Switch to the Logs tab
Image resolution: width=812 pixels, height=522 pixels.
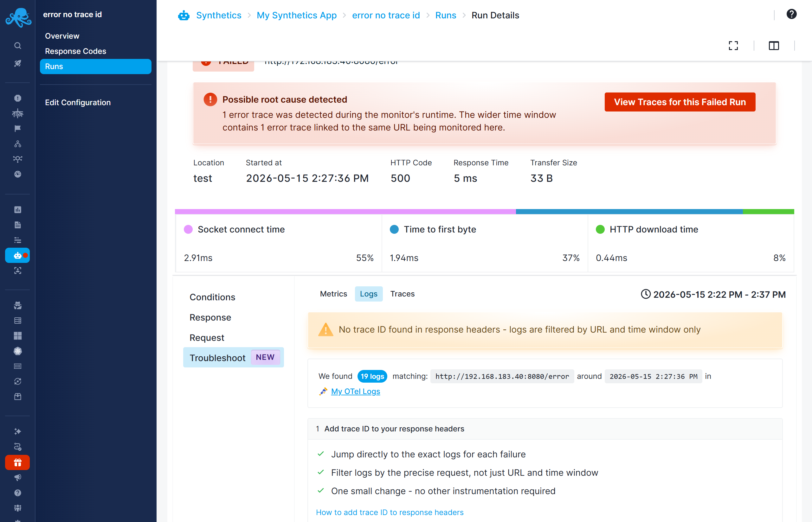point(369,294)
